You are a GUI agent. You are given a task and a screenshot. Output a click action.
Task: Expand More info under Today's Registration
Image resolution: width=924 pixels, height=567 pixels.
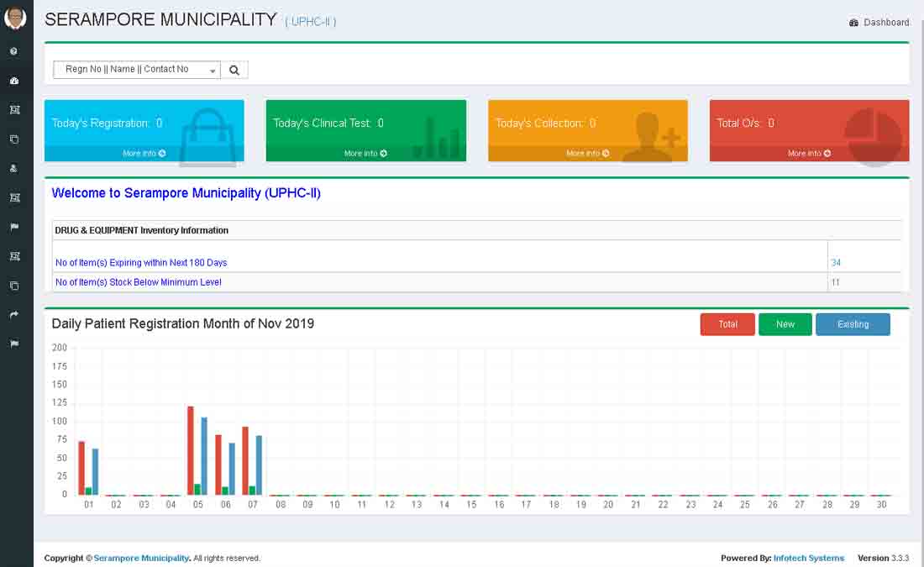[144, 154]
